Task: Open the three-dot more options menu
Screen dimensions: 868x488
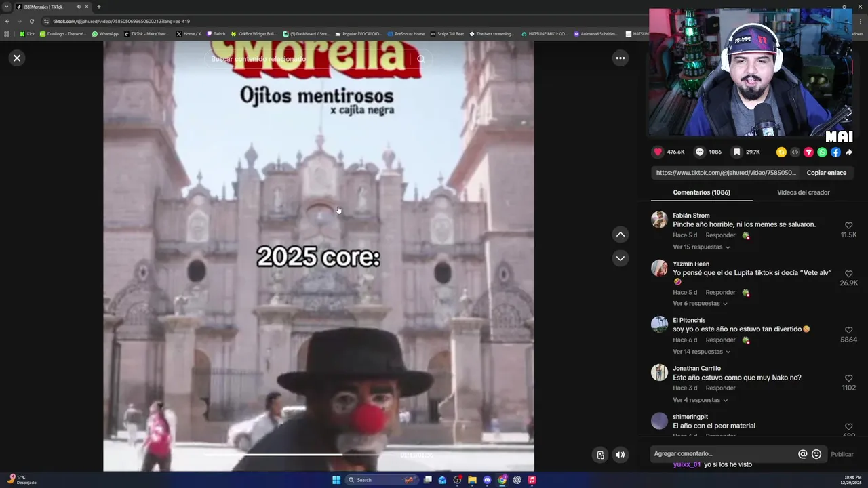Action: point(620,58)
